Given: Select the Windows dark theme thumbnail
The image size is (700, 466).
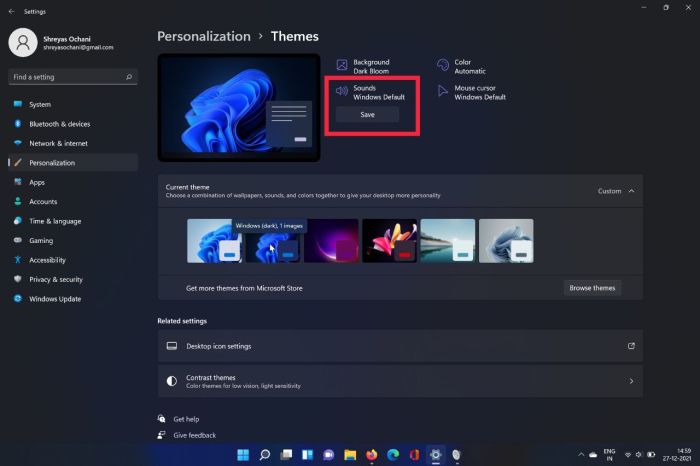Looking at the screenshot, I should coord(273,241).
